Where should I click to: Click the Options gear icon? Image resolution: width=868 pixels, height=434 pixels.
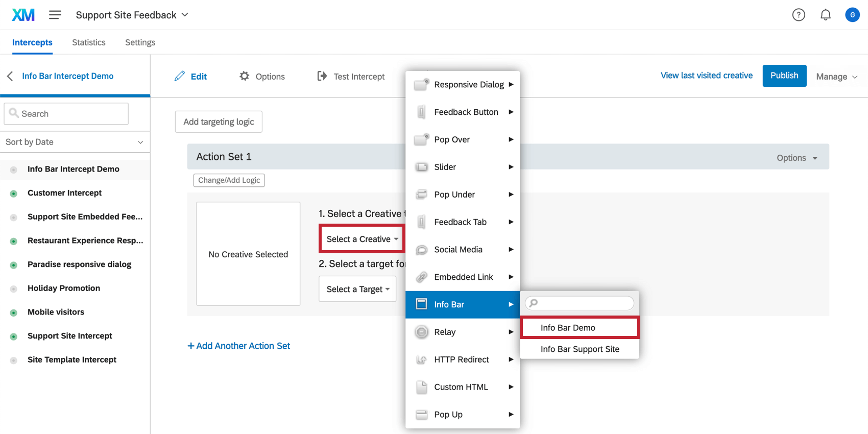pyautogui.click(x=245, y=76)
